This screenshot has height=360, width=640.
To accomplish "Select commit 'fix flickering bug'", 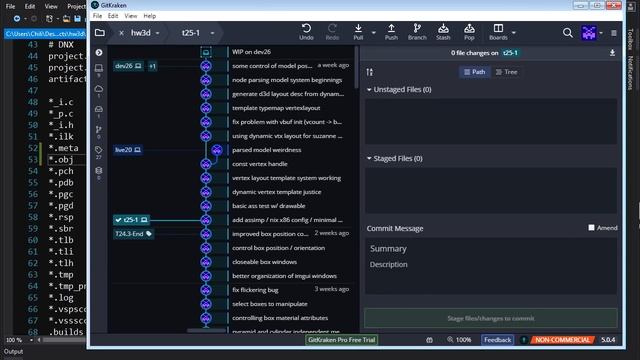I will coord(255,290).
